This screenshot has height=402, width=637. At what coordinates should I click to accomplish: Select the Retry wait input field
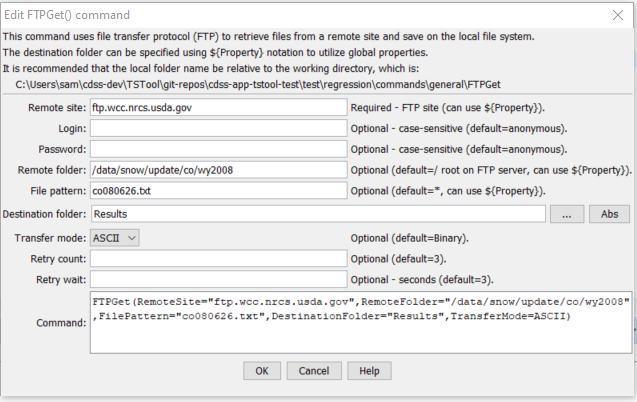[x=219, y=279]
